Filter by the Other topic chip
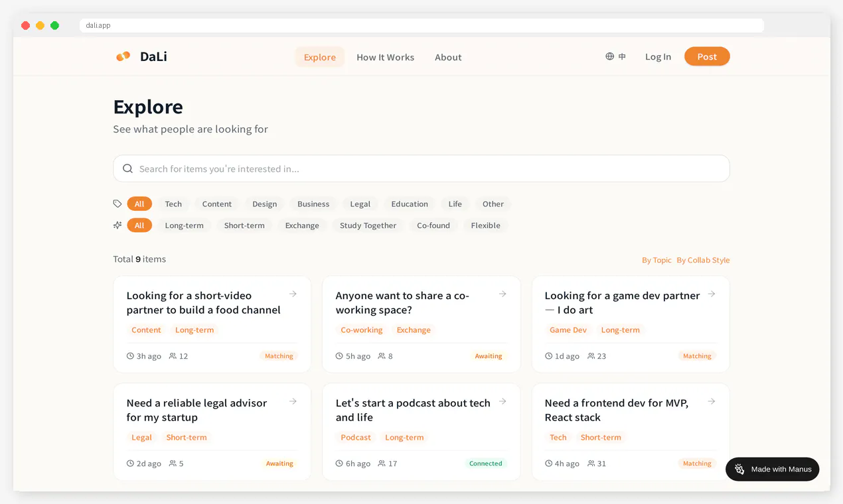 [493, 204]
